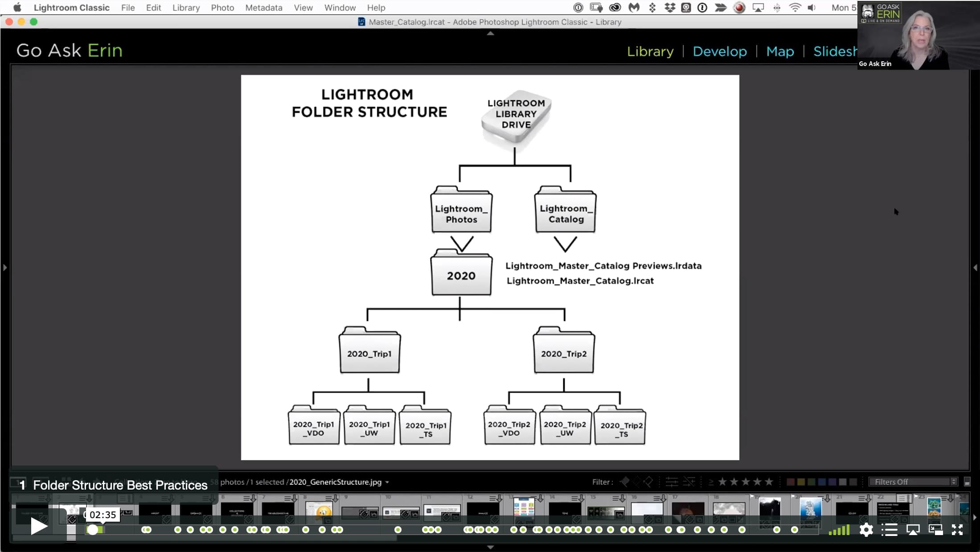The image size is (980, 552).
Task: Click the 1Password menu bar icon
Action: 702,8
